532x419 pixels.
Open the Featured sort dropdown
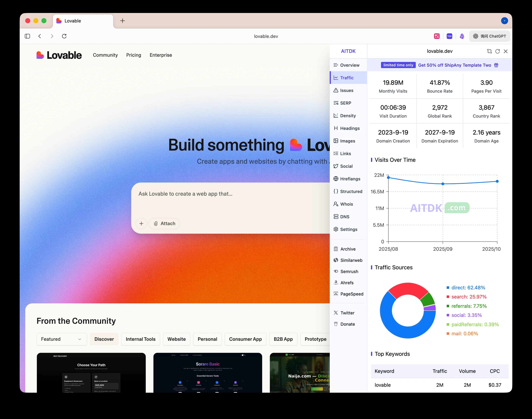tap(62, 339)
